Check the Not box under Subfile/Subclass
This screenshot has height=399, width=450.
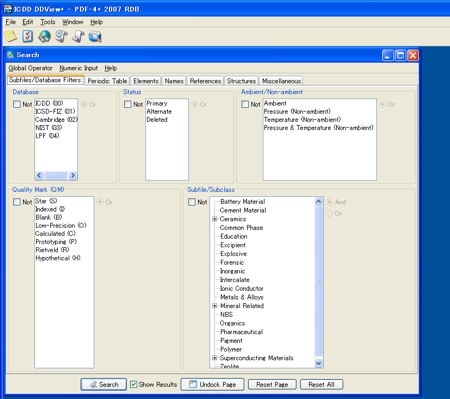click(192, 202)
